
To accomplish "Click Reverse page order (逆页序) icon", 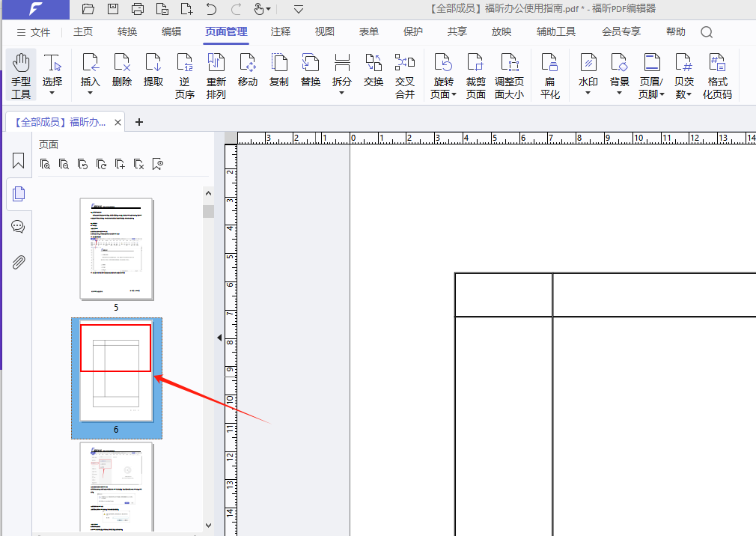I will (x=184, y=75).
